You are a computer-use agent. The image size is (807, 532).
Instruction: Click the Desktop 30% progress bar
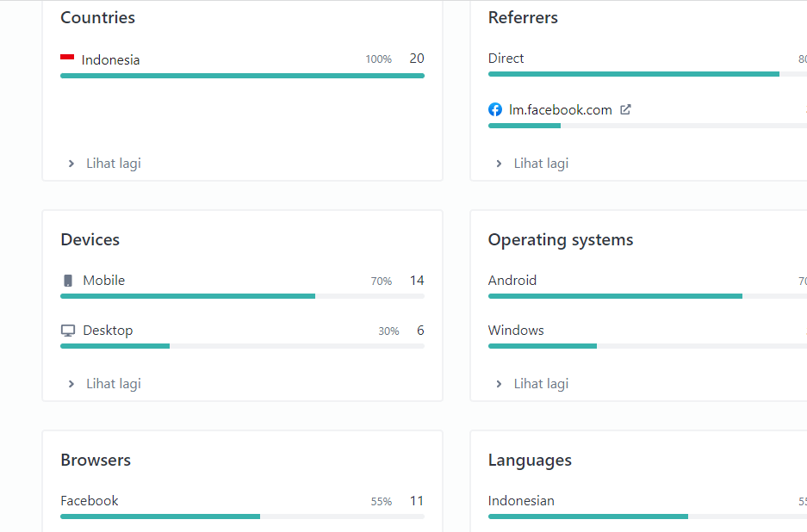coord(115,346)
